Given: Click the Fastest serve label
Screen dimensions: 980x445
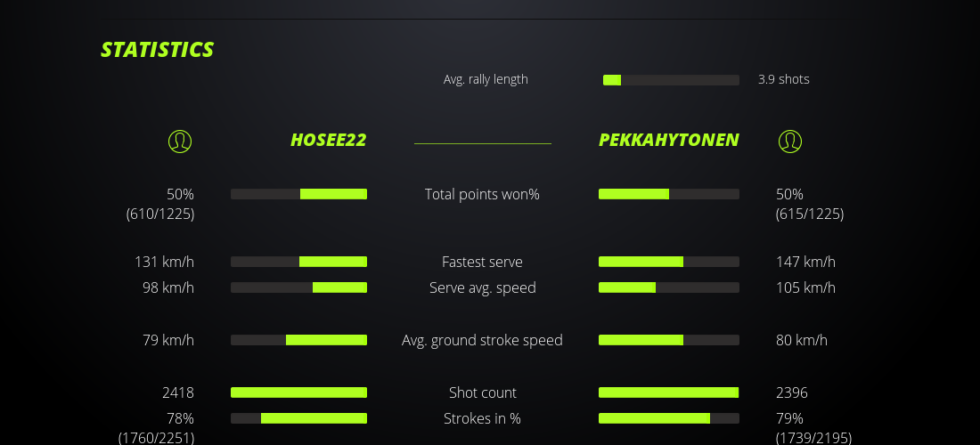Looking at the screenshot, I should point(482,262).
